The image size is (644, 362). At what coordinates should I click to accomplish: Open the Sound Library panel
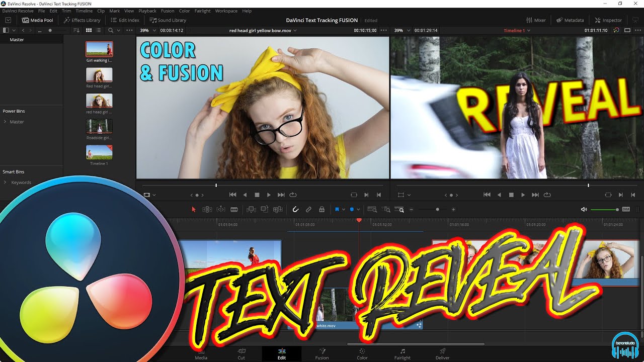pos(168,20)
